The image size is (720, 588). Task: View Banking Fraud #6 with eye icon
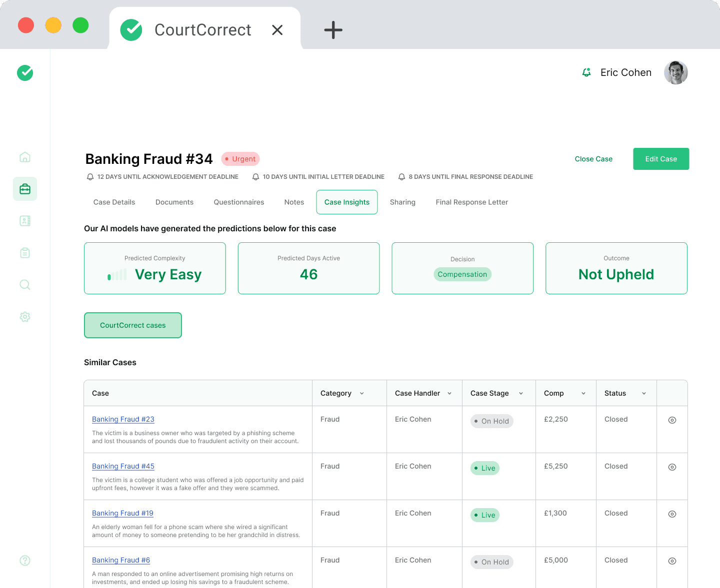point(672,561)
